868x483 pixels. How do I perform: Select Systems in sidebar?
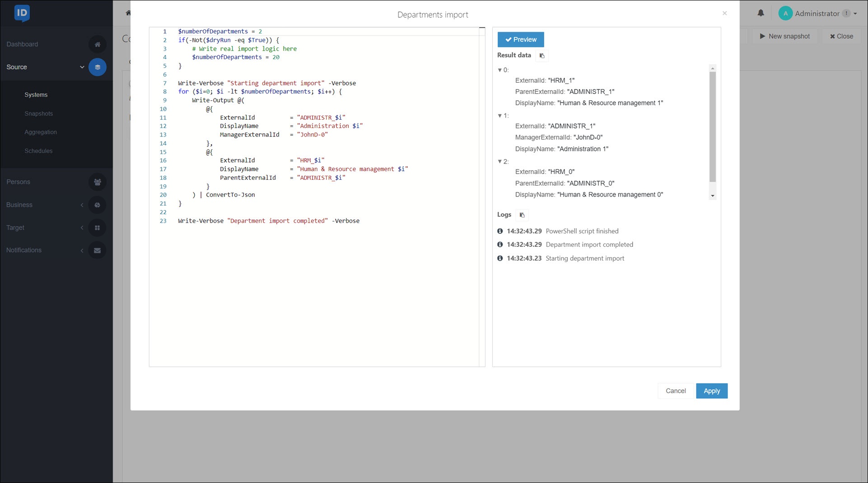coord(36,95)
